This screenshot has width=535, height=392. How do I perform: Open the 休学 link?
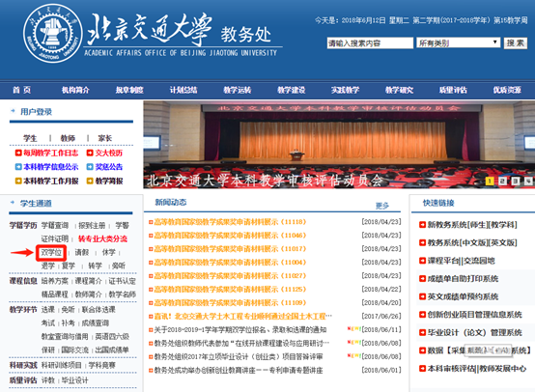pos(109,252)
